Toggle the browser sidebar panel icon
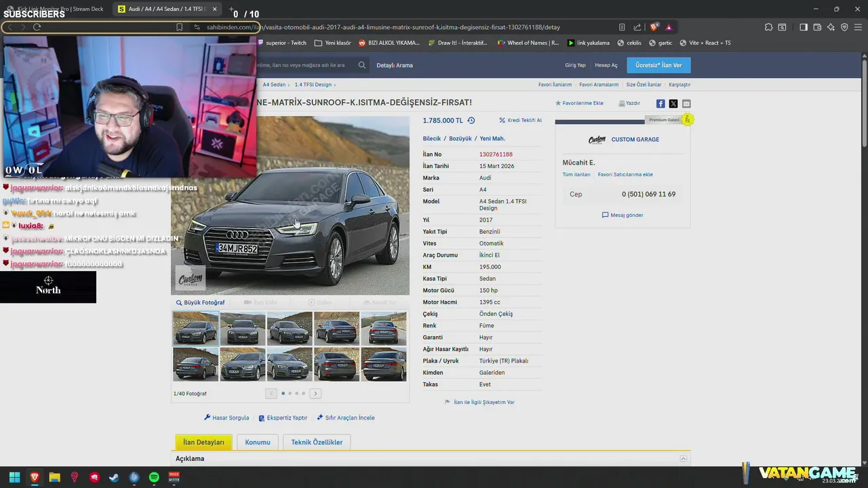The height and width of the screenshot is (488, 868). tap(804, 27)
